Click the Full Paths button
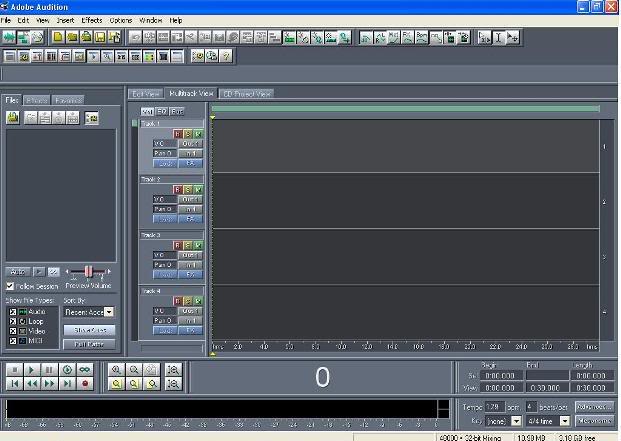Screen dimensions: 621x441 tap(89, 344)
